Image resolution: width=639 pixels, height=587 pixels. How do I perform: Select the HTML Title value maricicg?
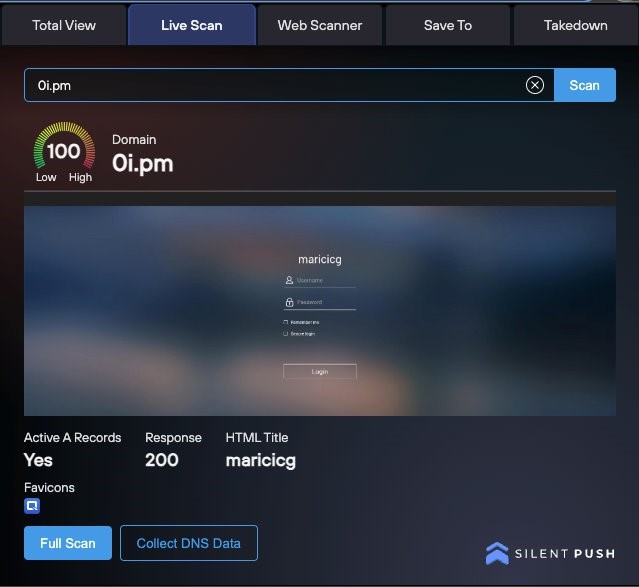pos(261,461)
